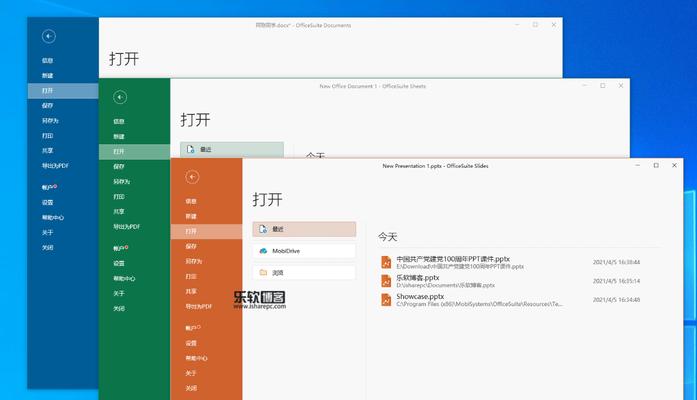Viewport: 697px width, 400px height.
Task: Click timestamp 2021/4/5 16:34:48
Action: 616,300
